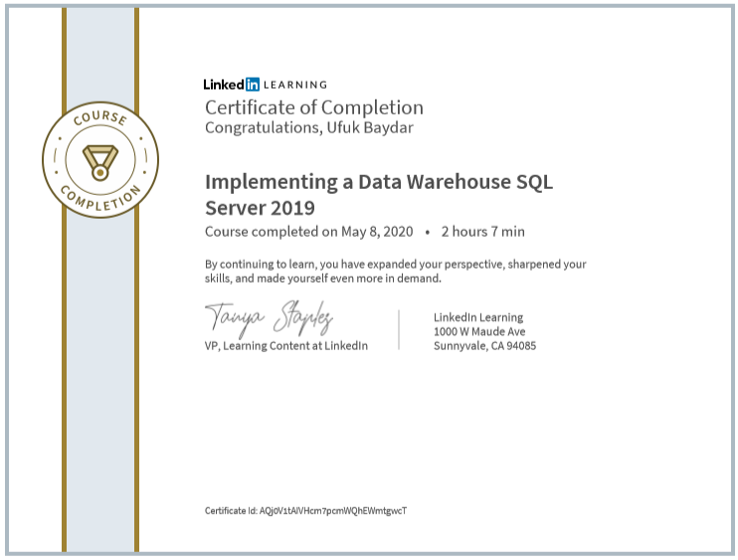Viewport: 738px width, 560px height.
Task: Click 'Sunnyvale, CA 94085' text
Action: click(484, 346)
